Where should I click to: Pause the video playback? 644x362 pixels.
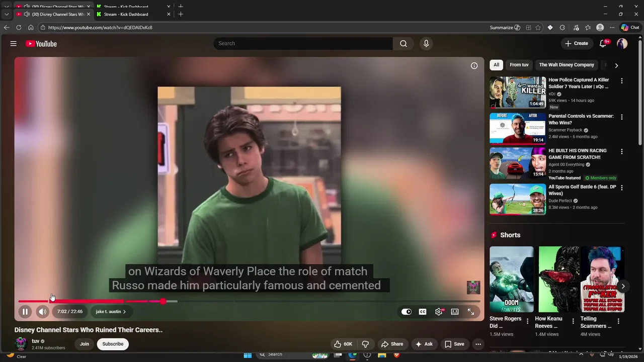tap(25, 312)
